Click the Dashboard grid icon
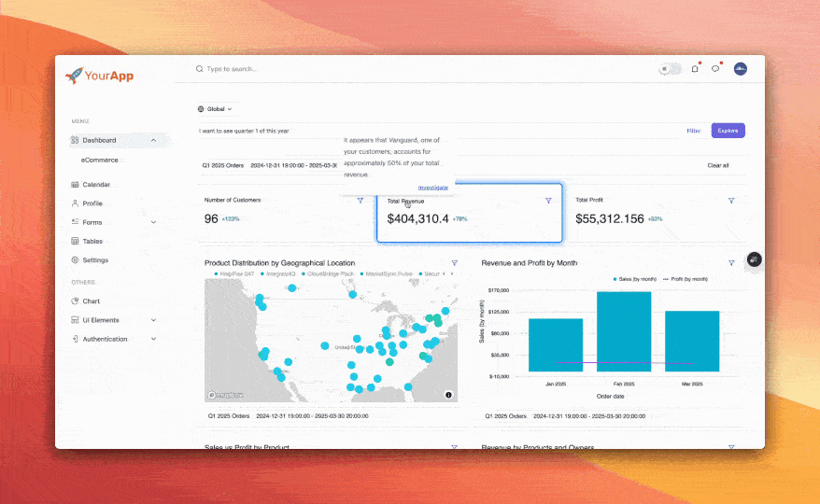The width and height of the screenshot is (820, 504). pos(75,140)
